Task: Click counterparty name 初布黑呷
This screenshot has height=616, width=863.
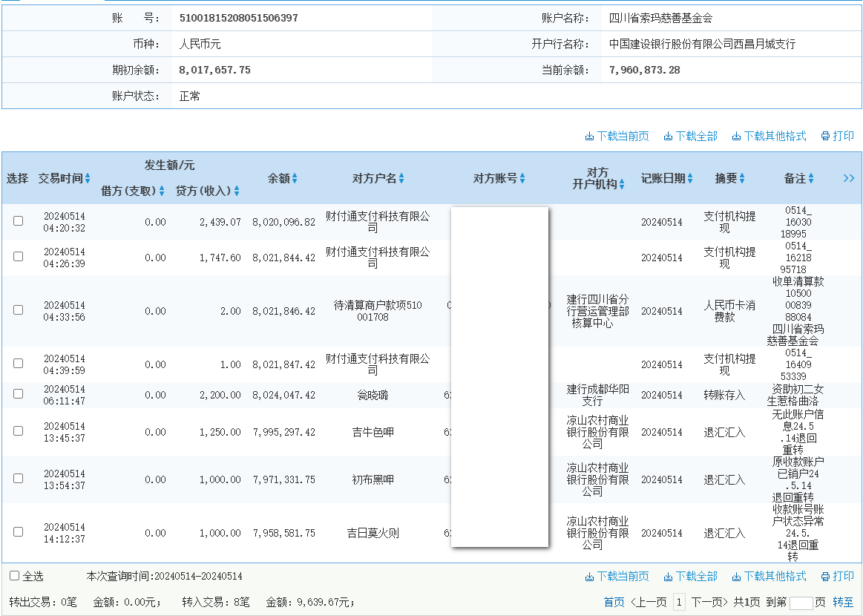Action: click(x=373, y=479)
